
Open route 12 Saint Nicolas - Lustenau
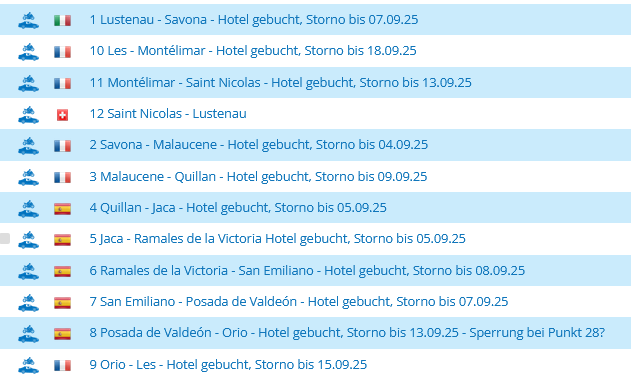point(168,114)
